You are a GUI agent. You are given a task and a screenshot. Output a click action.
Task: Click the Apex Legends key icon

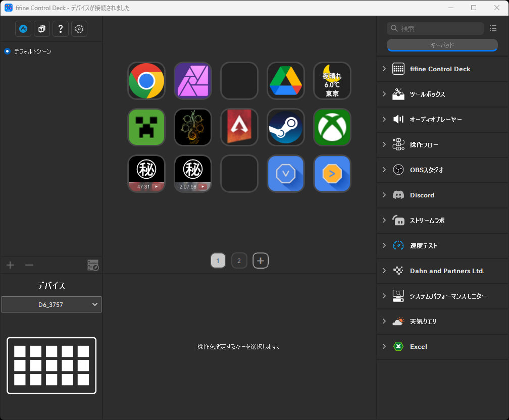click(x=239, y=127)
